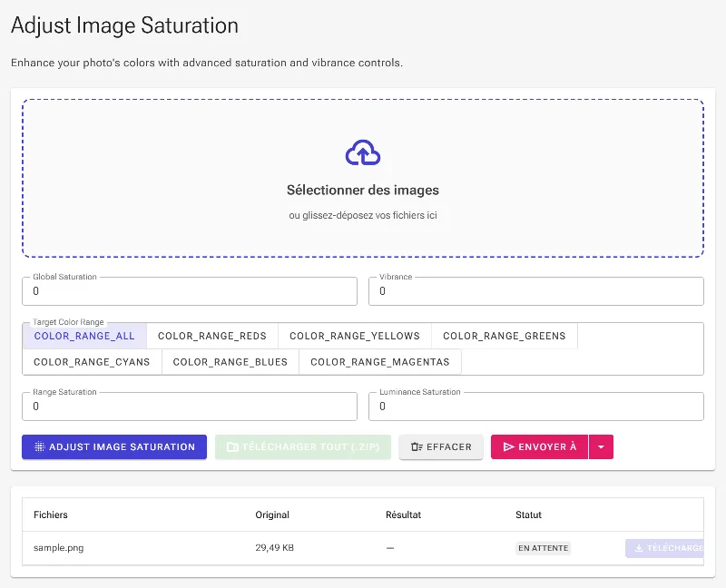
Task: Select the COLOR_RANGE_YELLOWS toggle option
Action: click(x=355, y=336)
